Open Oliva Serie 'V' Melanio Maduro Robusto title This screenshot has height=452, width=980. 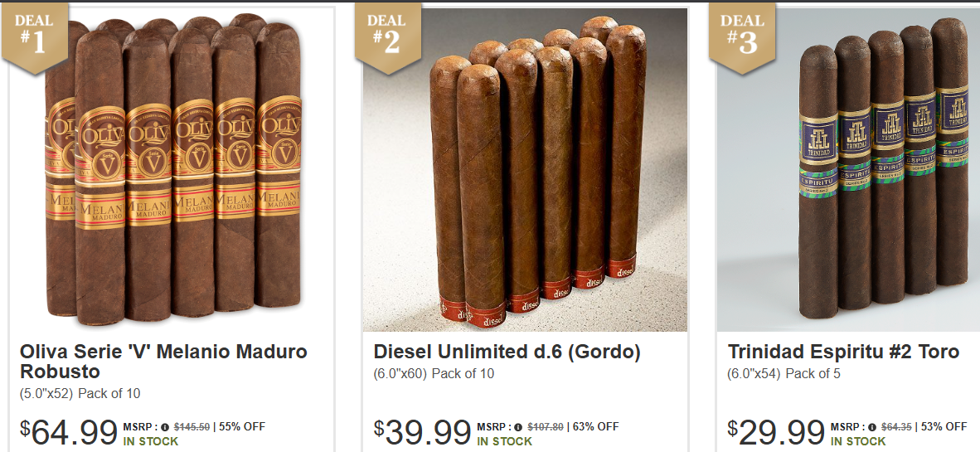pos(163,362)
